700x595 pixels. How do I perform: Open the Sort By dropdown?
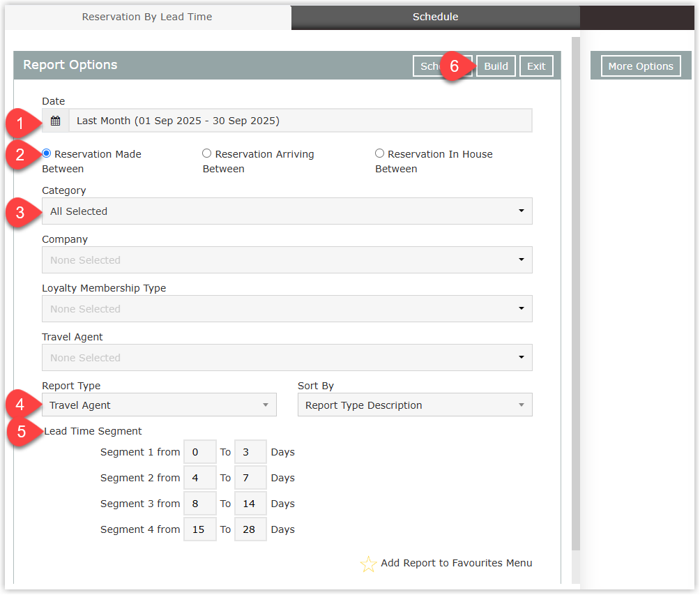pos(415,405)
